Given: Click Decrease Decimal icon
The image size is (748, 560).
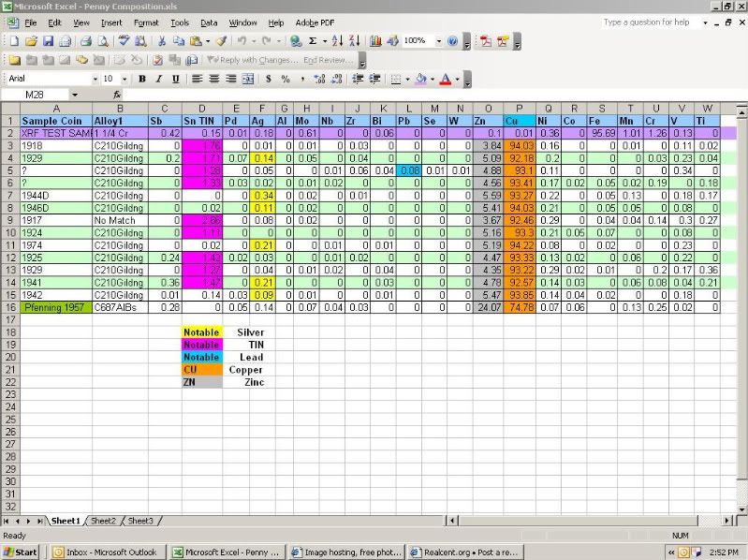Looking at the screenshot, I should 336,80.
